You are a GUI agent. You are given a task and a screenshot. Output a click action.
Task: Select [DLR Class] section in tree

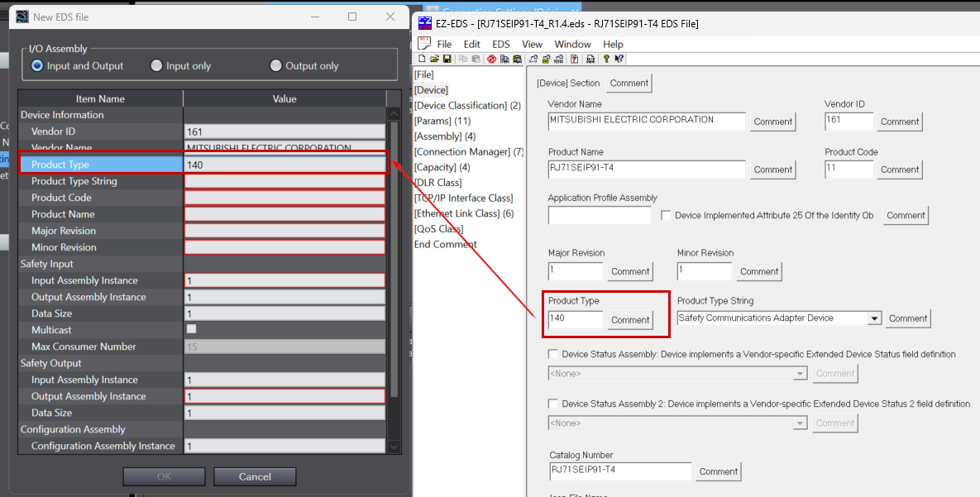pos(437,183)
